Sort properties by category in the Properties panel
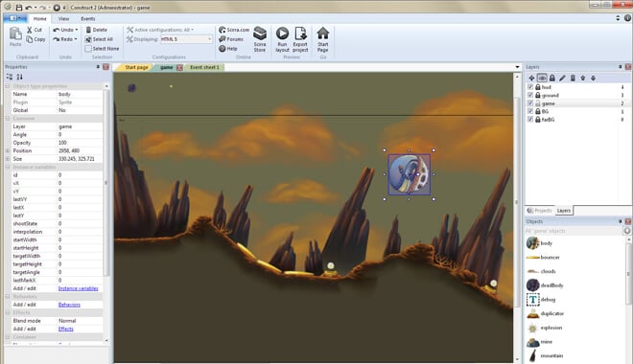The height and width of the screenshot is (364, 633). (x=10, y=77)
